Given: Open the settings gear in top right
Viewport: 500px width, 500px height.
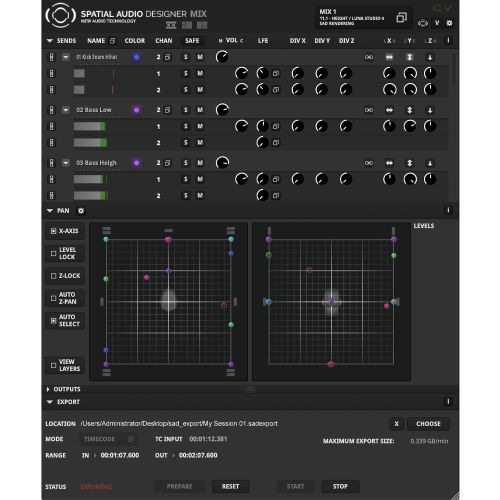Looking at the screenshot, I should (x=449, y=23).
